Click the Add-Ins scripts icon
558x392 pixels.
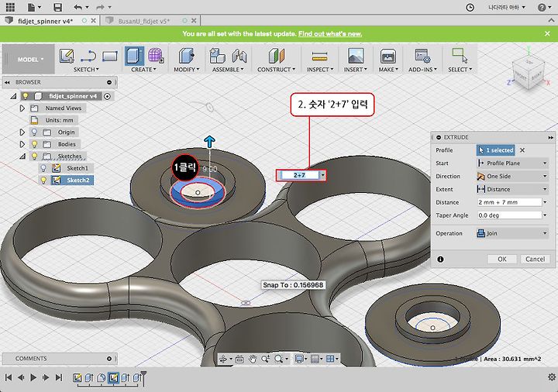(x=422, y=56)
